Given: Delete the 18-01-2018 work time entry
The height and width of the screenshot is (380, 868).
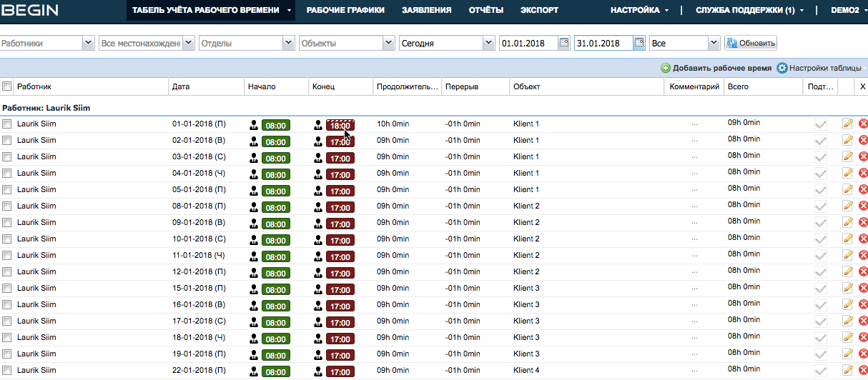Looking at the screenshot, I should pyautogui.click(x=863, y=337).
